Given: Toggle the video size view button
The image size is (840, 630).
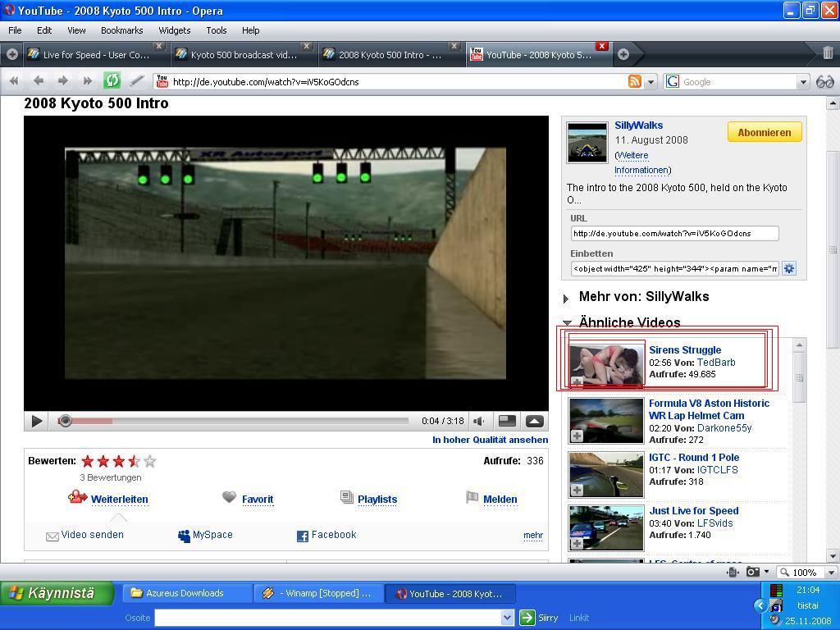Looking at the screenshot, I should click(x=507, y=421).
